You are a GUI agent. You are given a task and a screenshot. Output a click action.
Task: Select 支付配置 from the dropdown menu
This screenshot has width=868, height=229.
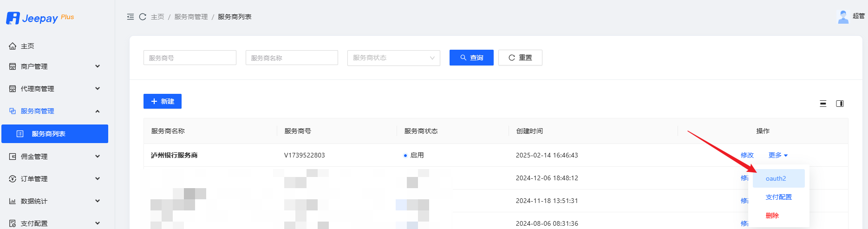coord(778,197)
